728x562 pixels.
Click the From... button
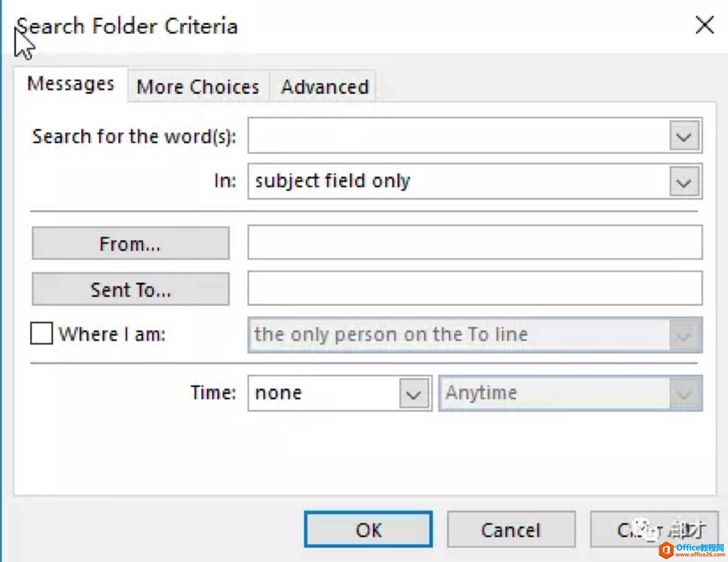(130, 243)
